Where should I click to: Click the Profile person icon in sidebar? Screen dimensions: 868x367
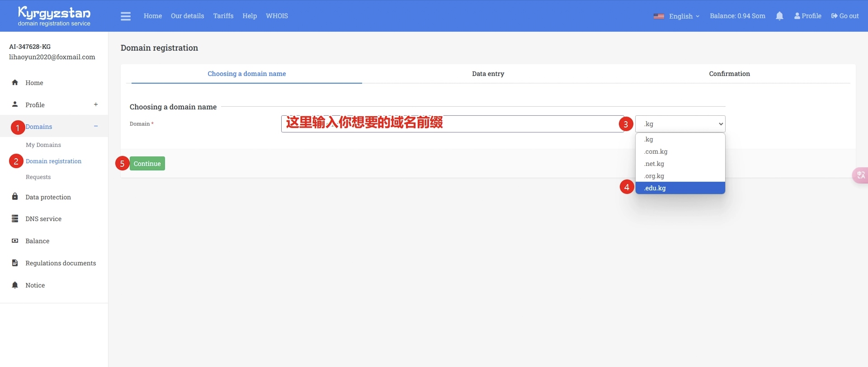pos(15,104)
